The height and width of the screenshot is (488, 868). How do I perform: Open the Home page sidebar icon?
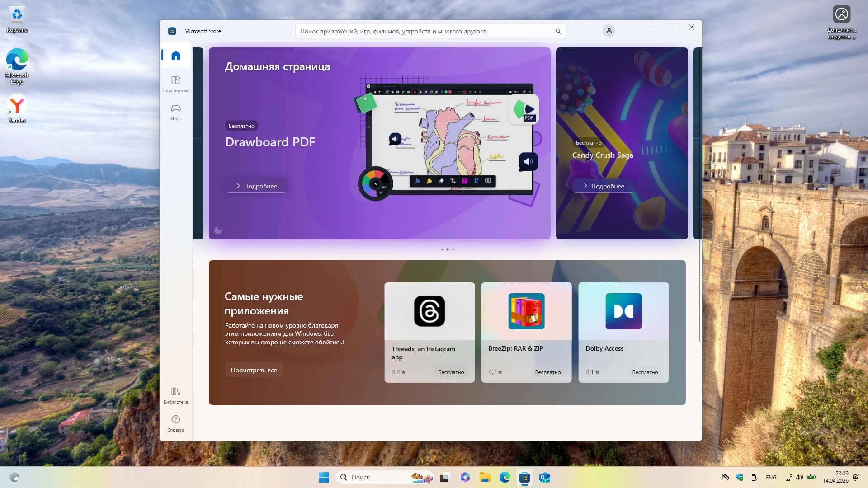click(x=176, y=55)
